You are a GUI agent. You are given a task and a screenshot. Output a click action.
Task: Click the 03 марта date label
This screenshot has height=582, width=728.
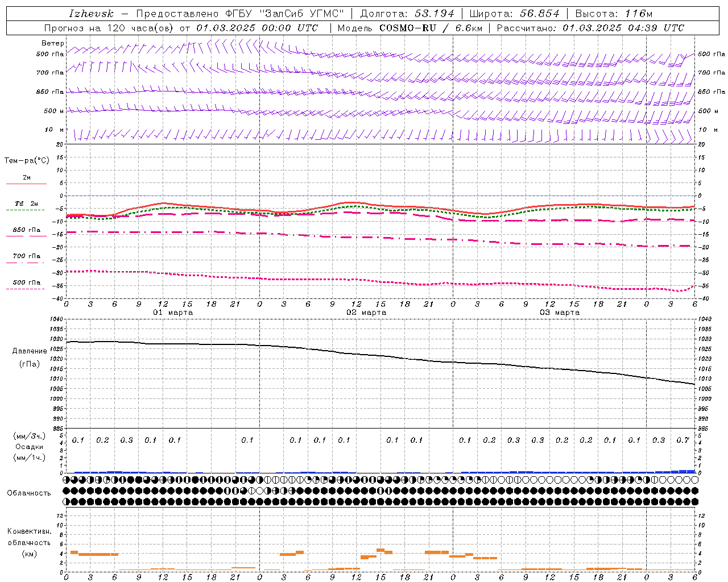coord(560,313)
